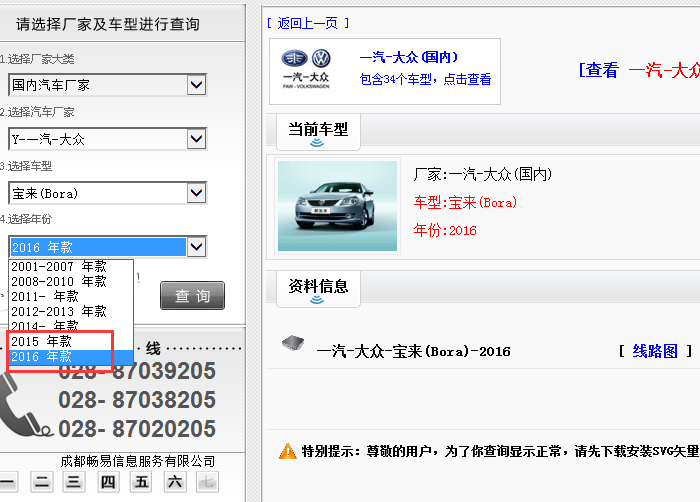The width and height of the screenshot is (700, 502).
Task: Click red text 车型:宝来(Bora)
Action: click(x=465, y=202)
